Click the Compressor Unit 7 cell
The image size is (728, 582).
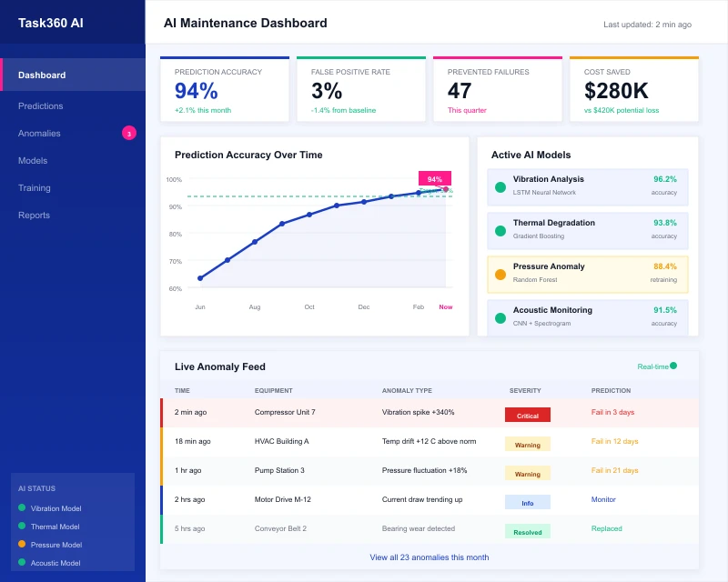click(285, 412)
